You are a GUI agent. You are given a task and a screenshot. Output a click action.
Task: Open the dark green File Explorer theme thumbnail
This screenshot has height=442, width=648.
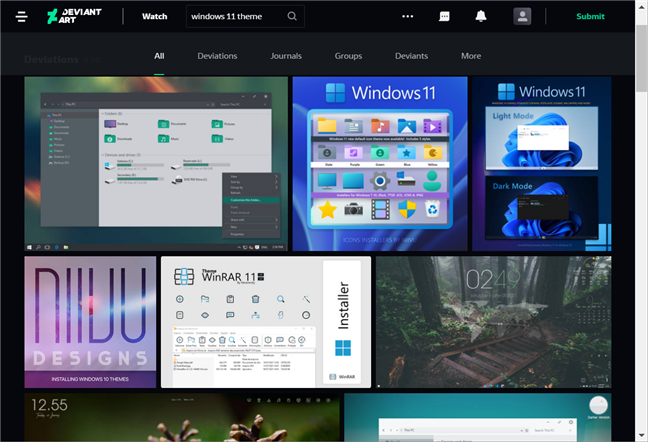tap(156, 164)
